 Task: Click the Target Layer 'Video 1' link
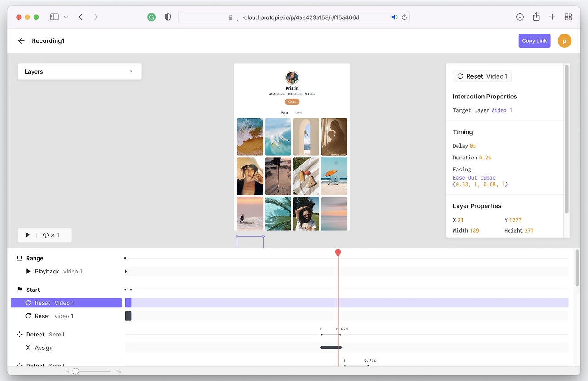(502, 110)
